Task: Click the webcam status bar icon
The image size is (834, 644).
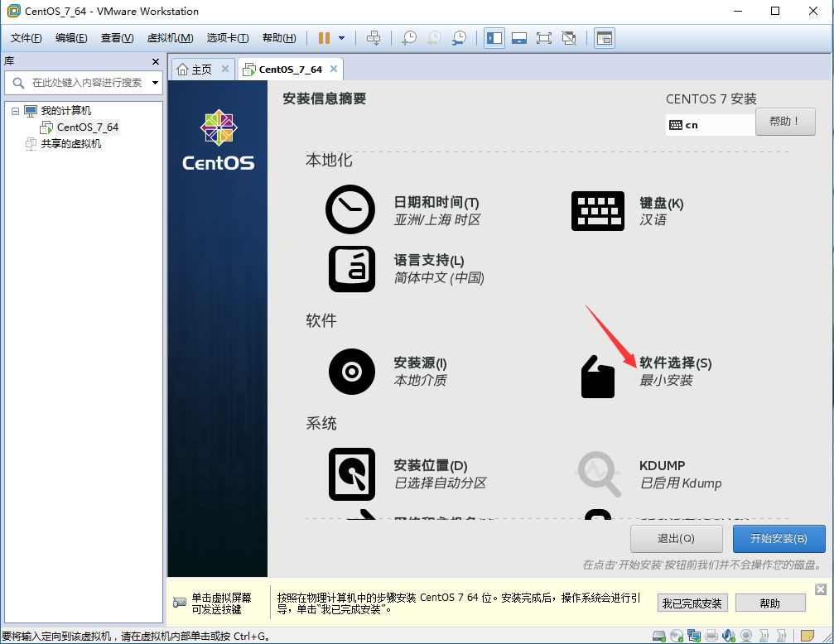Action: 746,636
